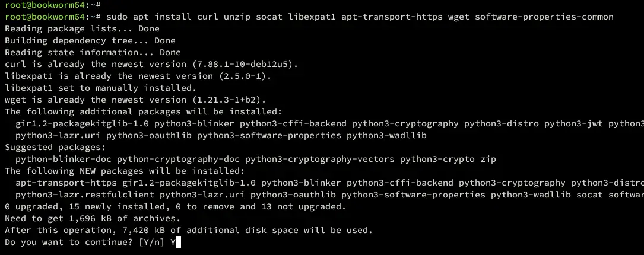
Task: Click 'Need to get 1,696 kB' line
Action: click(93, 218)
